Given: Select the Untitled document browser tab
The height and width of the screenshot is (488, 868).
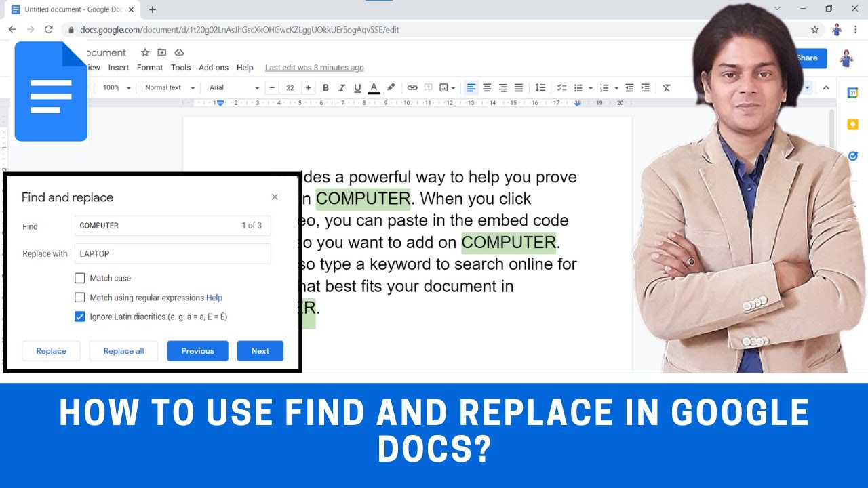Looking at the screenshot, I should (73, 9).
